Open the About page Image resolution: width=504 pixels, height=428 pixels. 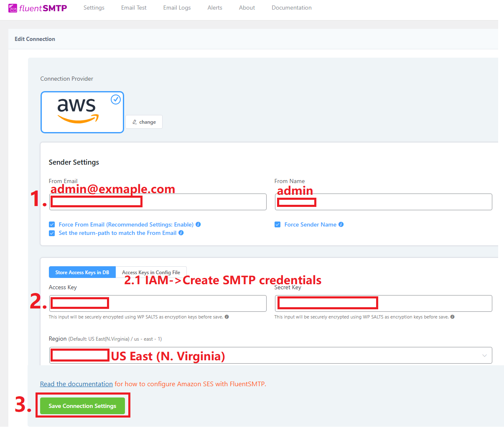(247, 8)
